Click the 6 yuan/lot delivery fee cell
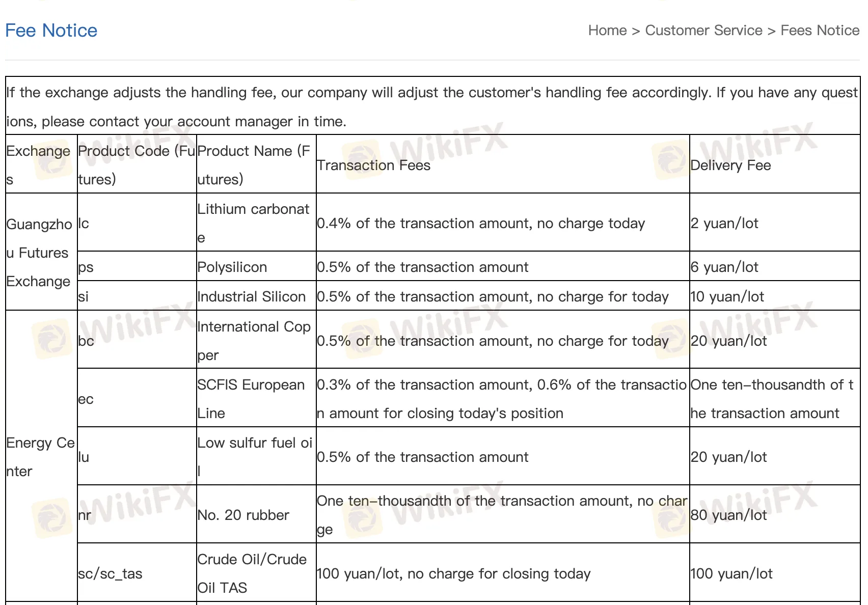This screenshot has height=605, width=868. point(724,267)
